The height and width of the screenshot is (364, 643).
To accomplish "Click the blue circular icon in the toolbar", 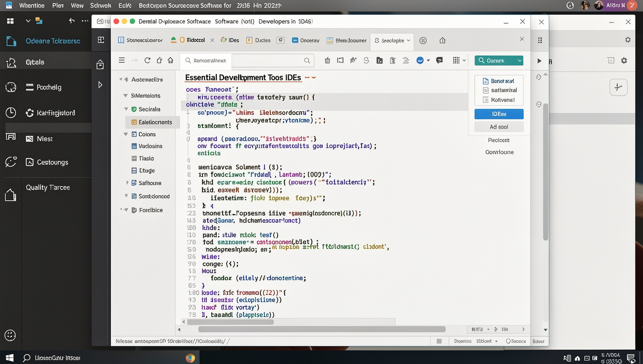I will (420, 60).
